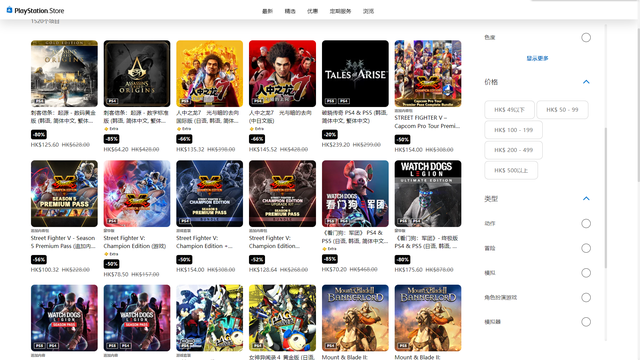Screen dimensions: 640x360
Task: Click the filter sidebar scrollbar
Action: pos(606,198)
